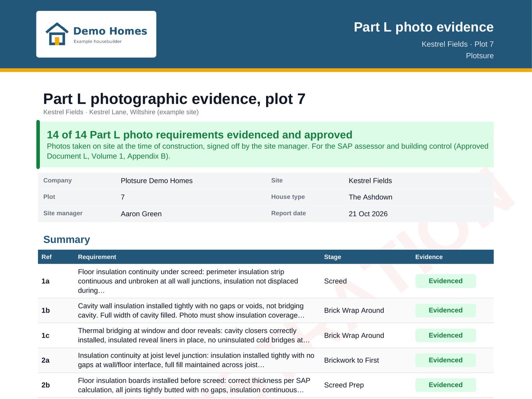Click the 'Summary' section heading
Image resolution: width=532 pixels, height=399 pixels.
point(66,239)
